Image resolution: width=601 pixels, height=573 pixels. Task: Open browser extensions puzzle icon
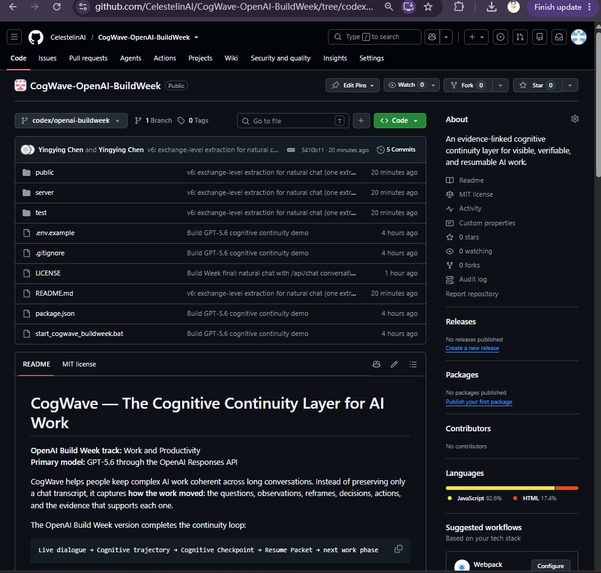(x=459, y=7)
